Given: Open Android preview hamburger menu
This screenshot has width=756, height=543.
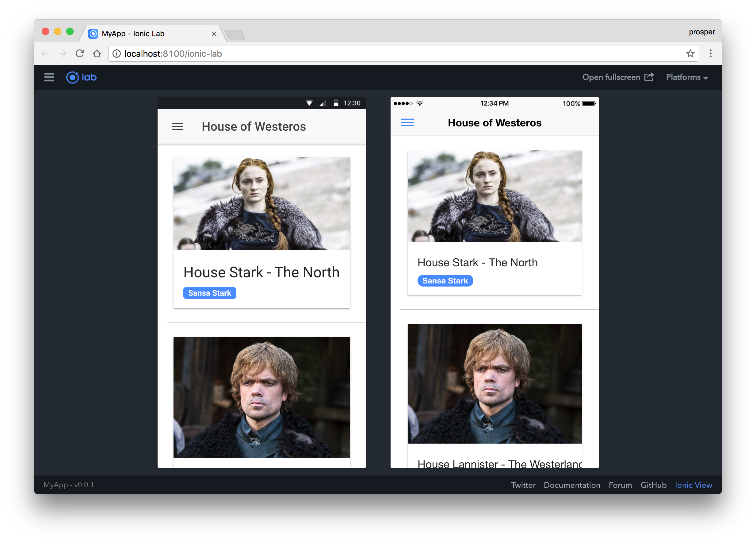Looking at the screenshot, I should pos(177,127).
